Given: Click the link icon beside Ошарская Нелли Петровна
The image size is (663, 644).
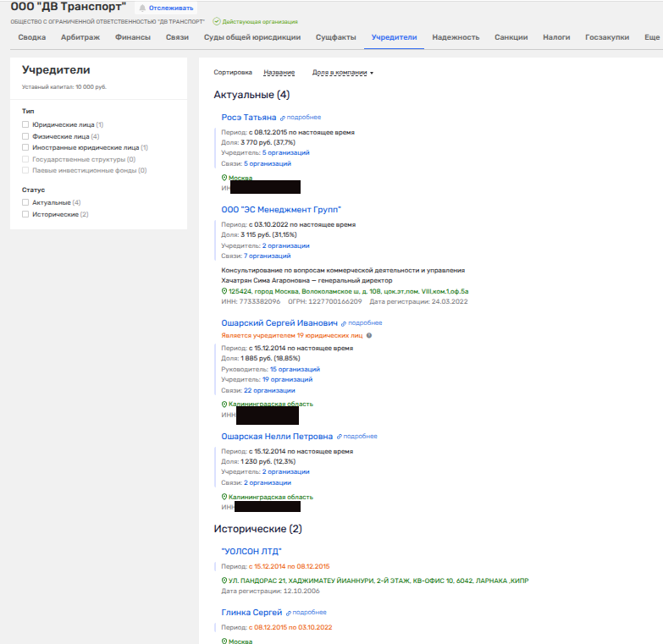Looking at the screenshot, I should coord(340,437).
